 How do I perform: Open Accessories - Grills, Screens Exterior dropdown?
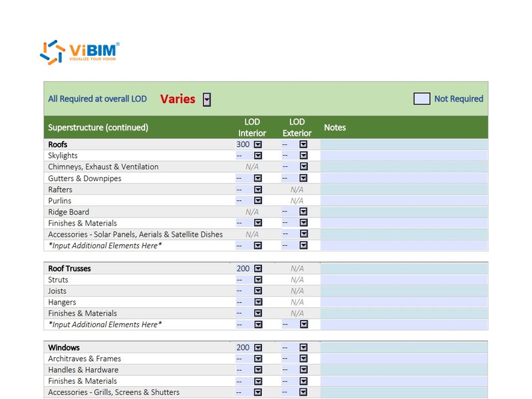click(x=303, y=392)
